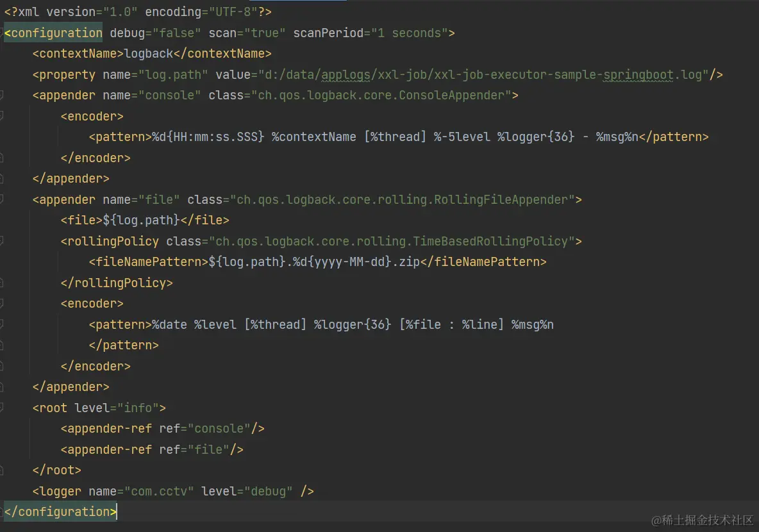Click the appender-ref ref="file" value
This screenshot has width=759, height=532.
[208, 450]
